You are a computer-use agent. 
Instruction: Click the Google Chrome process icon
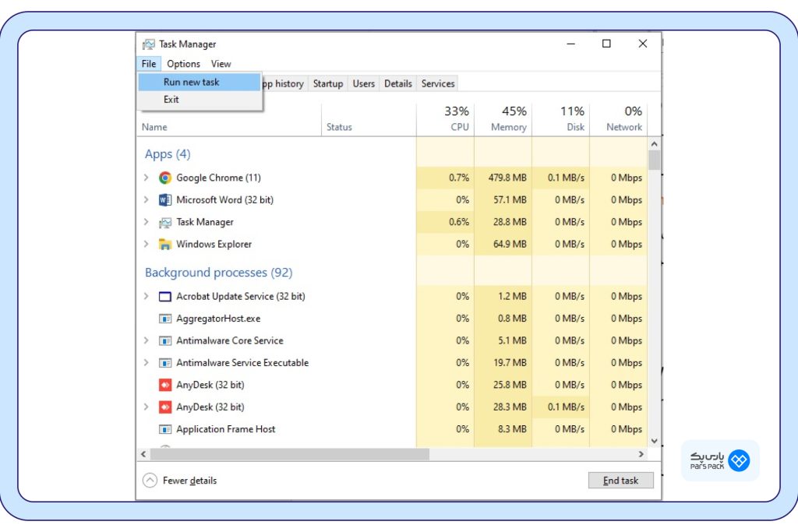(x=165, y=178)
